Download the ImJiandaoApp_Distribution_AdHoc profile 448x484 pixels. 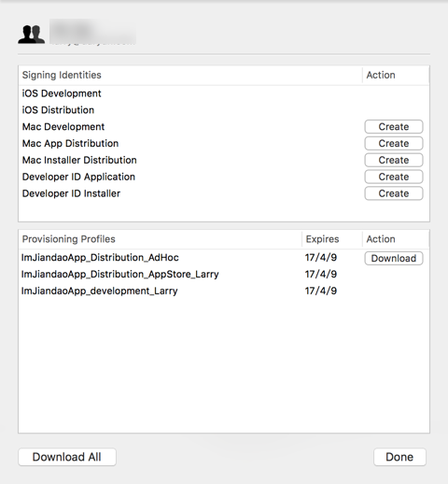click(x=394, y=258)
